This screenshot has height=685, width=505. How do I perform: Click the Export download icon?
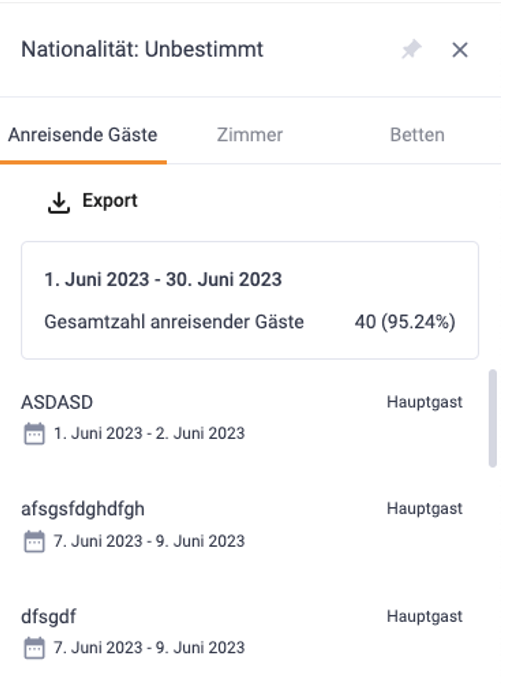tap(59, 203)
